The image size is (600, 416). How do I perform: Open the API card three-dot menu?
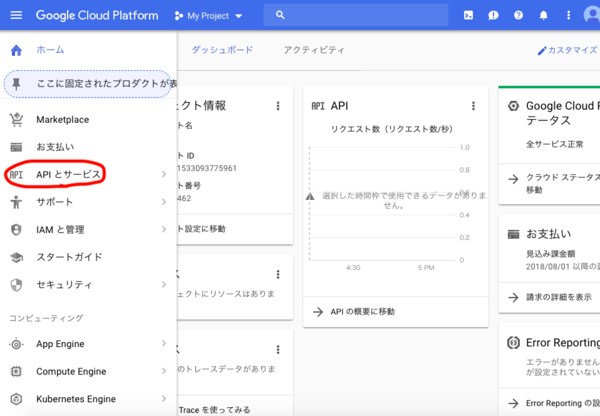pos(473,106)
